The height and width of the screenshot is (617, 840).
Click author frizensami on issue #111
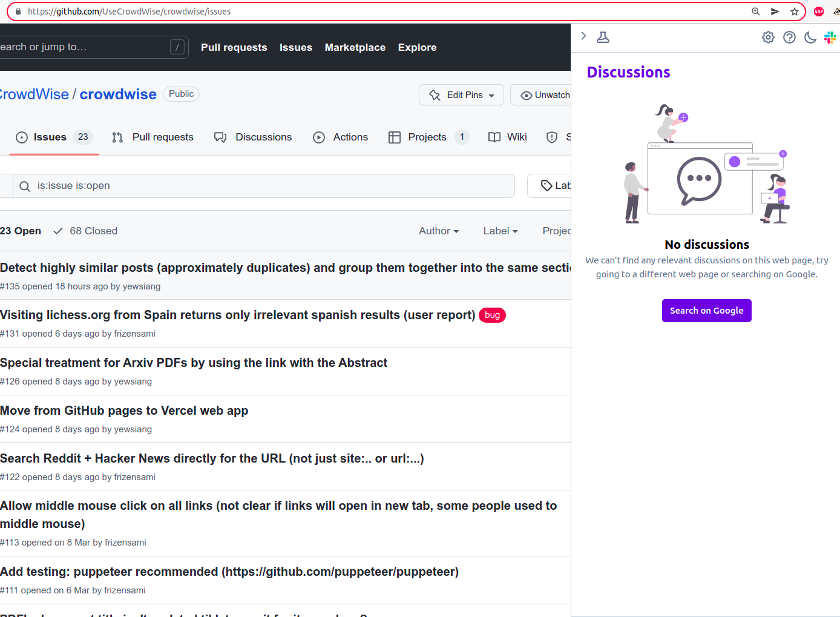125,590
